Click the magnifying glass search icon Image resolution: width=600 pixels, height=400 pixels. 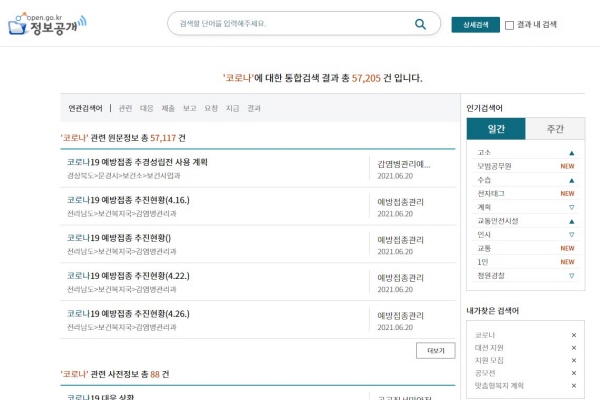tap(420, 24)
